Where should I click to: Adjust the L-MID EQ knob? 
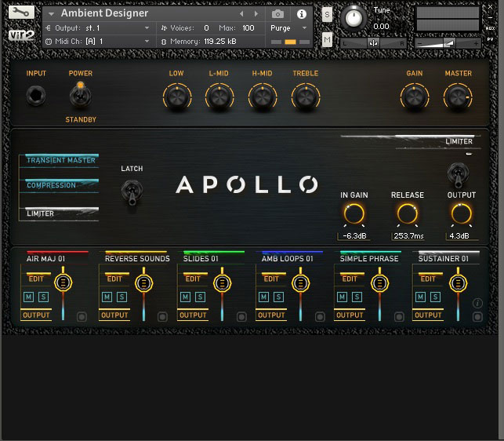point(219,97)
